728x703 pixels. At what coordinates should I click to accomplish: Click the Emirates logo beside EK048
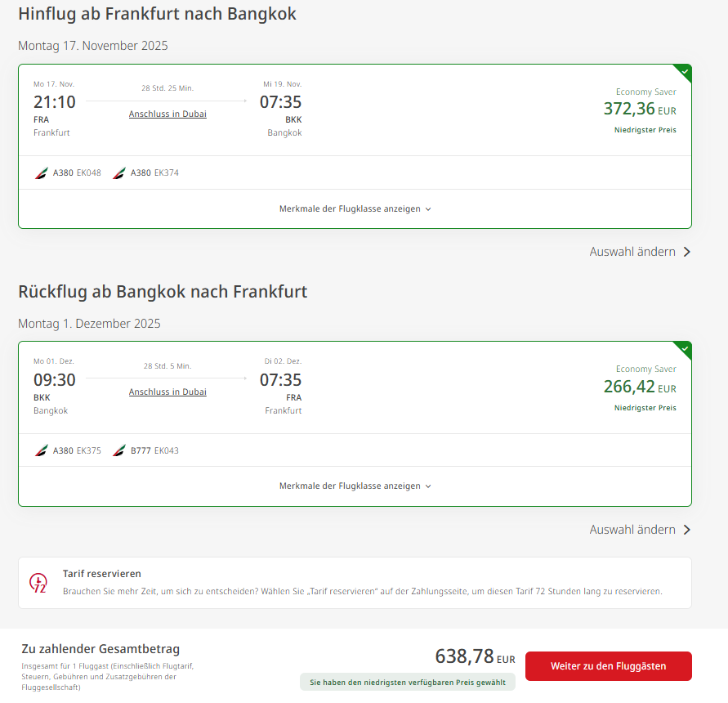[x=42, y=172]
